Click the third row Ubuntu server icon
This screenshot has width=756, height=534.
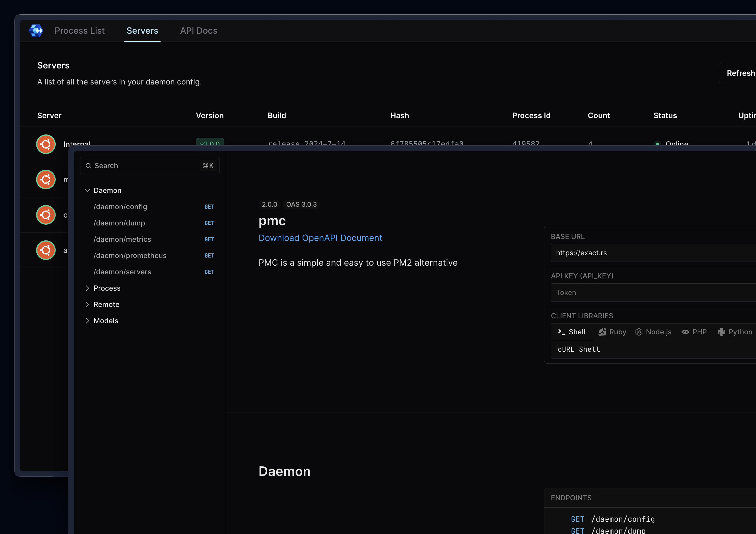click(x=46, y=215)
